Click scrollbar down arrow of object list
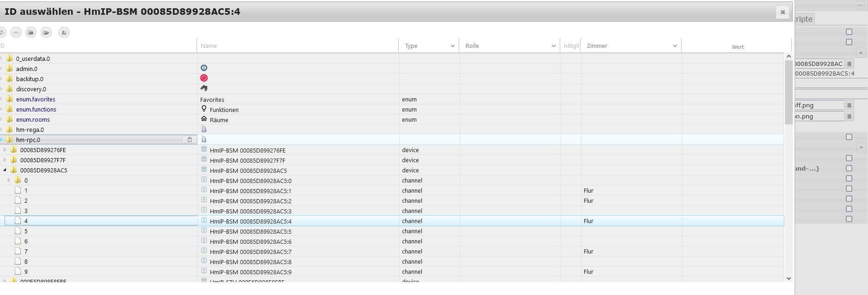Screen dimensions: 868x295 tap(788, 278)
